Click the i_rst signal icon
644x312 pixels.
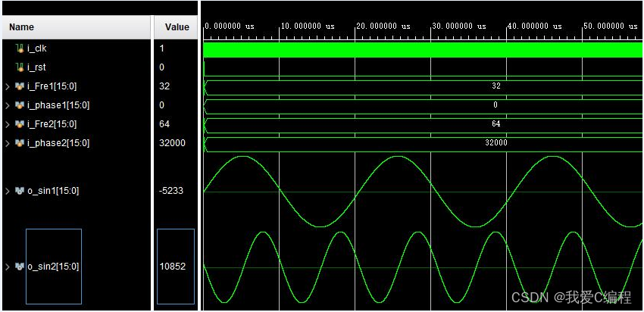pos(20,67)
